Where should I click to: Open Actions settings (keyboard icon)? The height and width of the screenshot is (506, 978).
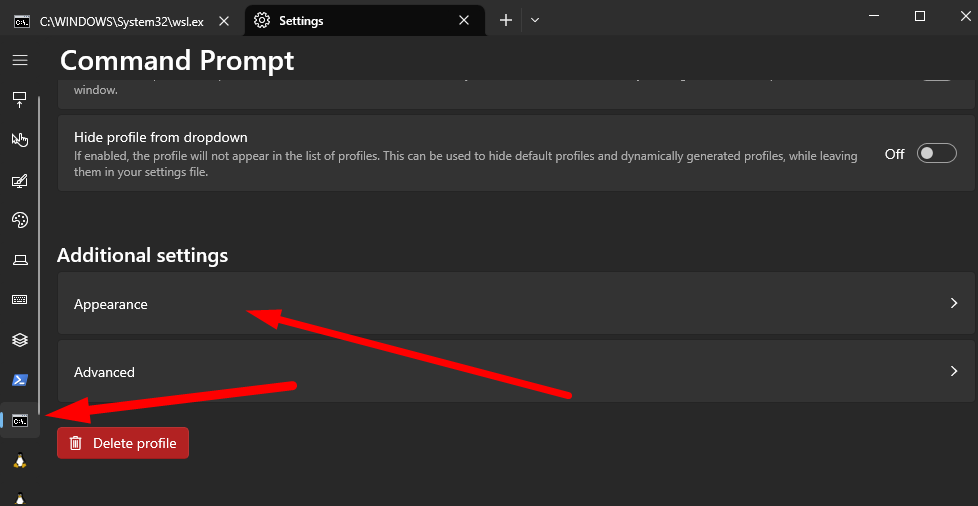coord(19,300)
